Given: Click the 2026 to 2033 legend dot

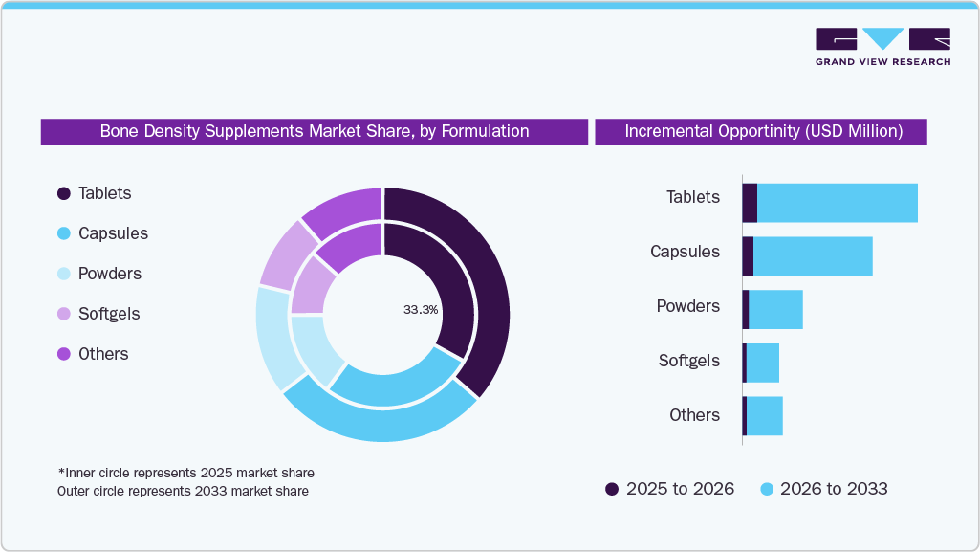Looking at the screenshot, I should point(767,489).
